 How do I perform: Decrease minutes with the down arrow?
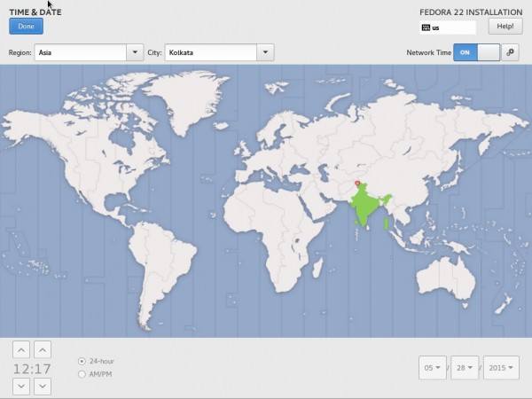[43, 386]
